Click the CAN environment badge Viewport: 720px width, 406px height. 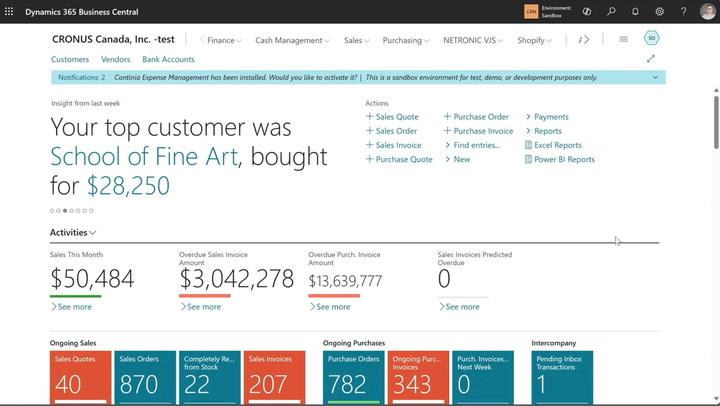(x=531, y=11)
